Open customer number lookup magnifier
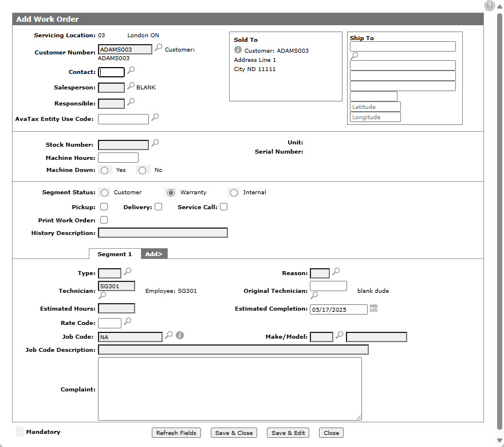This screenshot has height=447, width=504. click(158, 48)
